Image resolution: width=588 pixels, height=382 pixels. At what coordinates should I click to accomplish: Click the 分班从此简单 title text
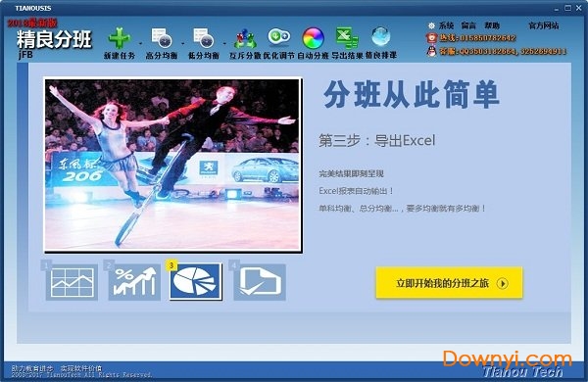412,94
